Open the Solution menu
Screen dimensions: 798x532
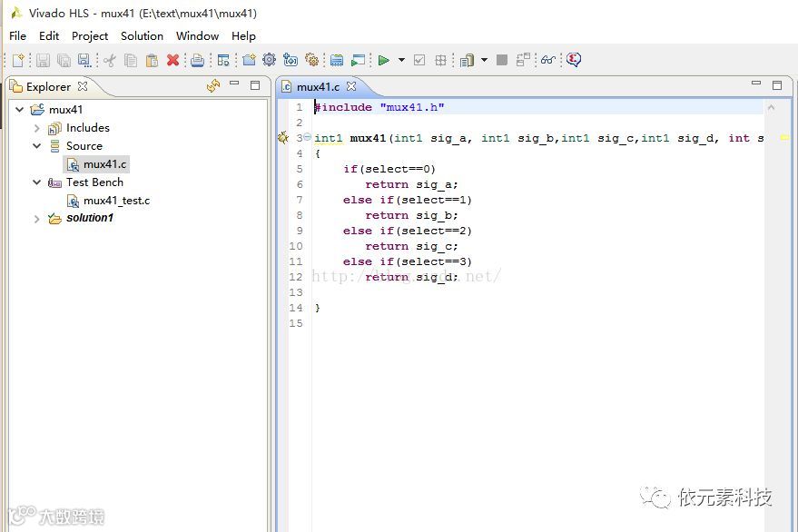pos(142,36)
